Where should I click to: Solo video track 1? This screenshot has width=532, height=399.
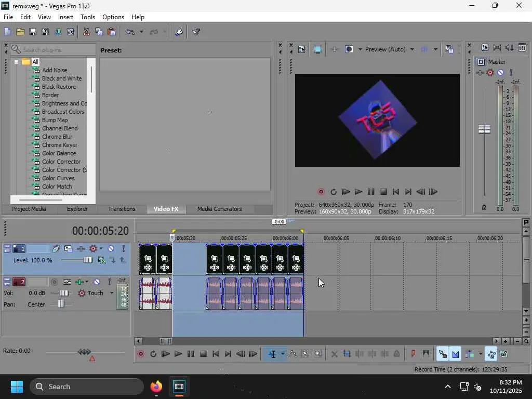tap(123, 249)
